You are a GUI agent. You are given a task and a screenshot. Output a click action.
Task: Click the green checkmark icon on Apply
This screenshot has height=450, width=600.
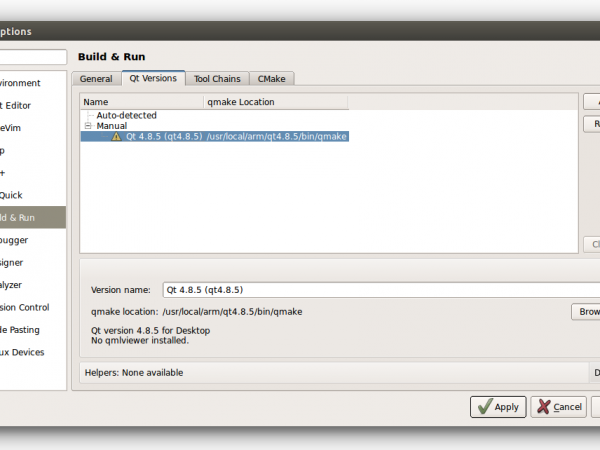point(483,407)
